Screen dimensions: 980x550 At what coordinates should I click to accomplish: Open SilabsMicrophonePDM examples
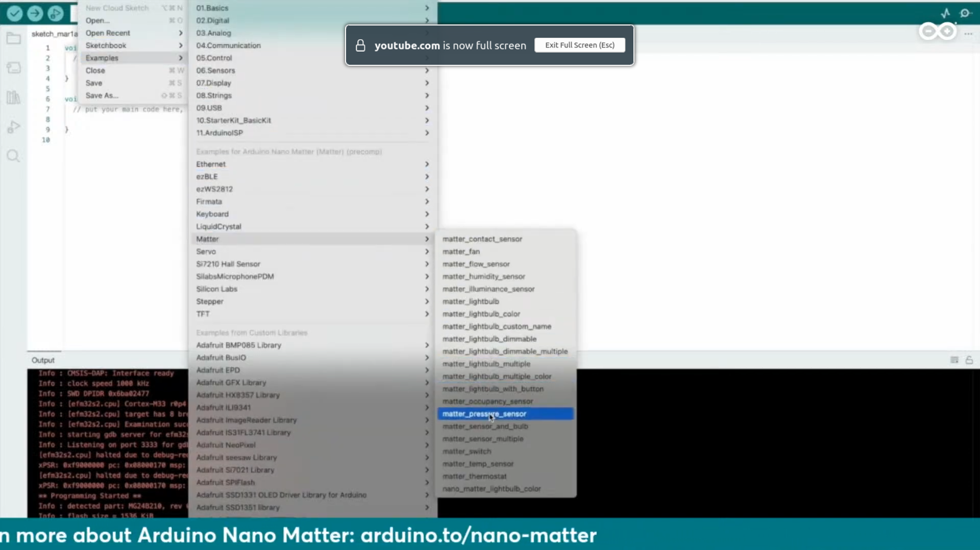[312, 277]
